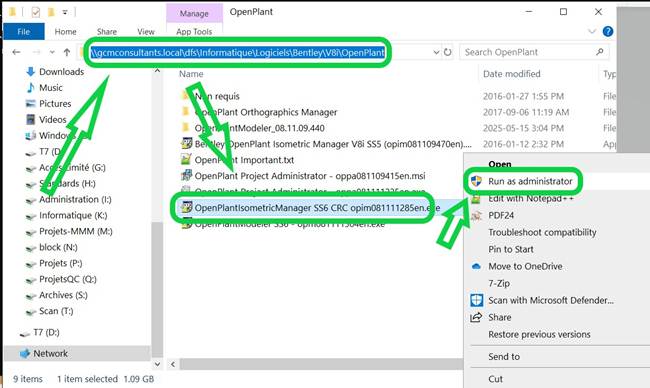Choose Troubleshoot compatibility
650x388 pixels.
(542, 233)
